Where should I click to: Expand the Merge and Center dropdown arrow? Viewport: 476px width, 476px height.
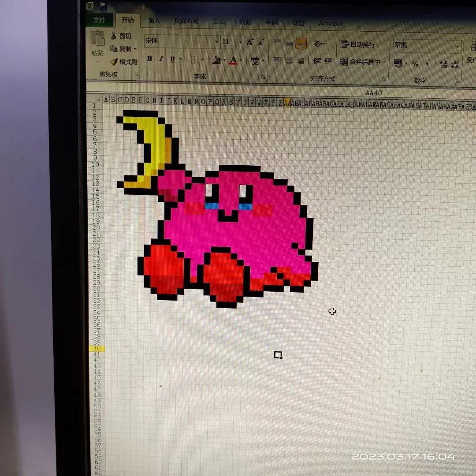pos(384,62)
